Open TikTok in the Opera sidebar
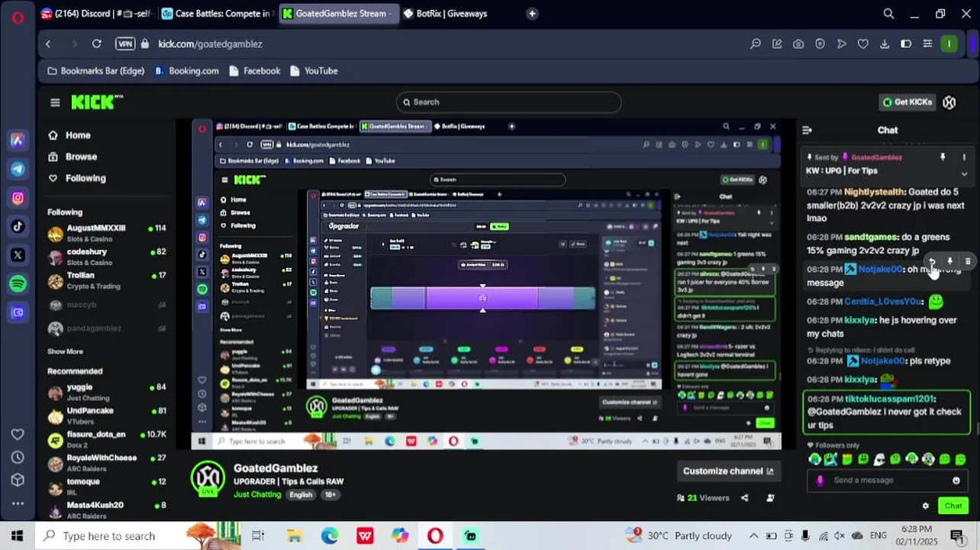The image size is (980, 550). tap(18, 226)
